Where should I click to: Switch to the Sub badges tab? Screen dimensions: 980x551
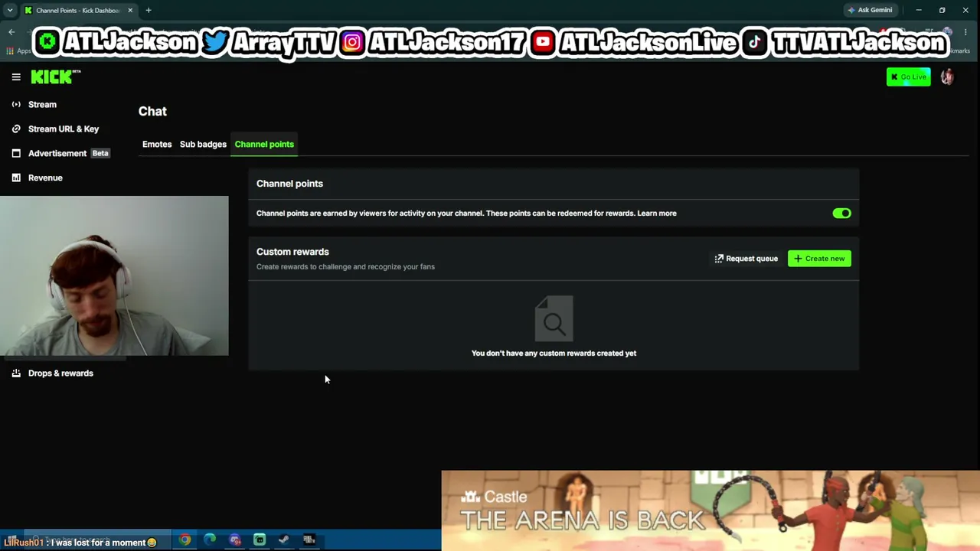(x=203, y=145)
